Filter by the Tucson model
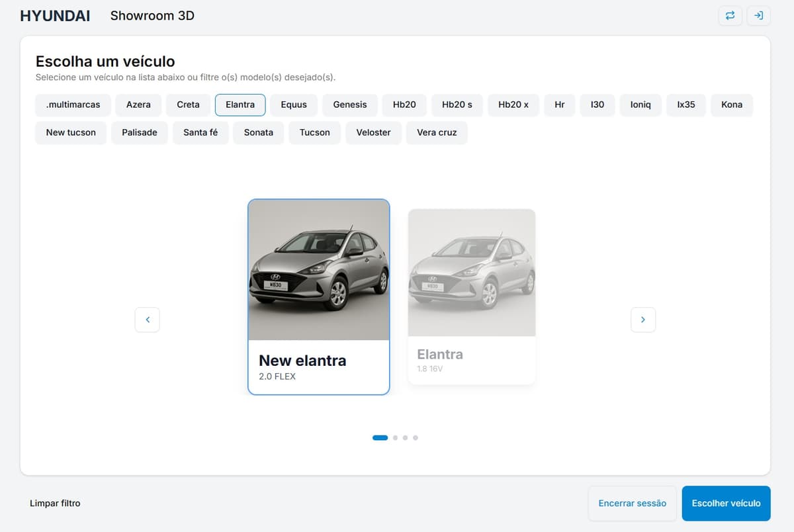 (314, 132)
